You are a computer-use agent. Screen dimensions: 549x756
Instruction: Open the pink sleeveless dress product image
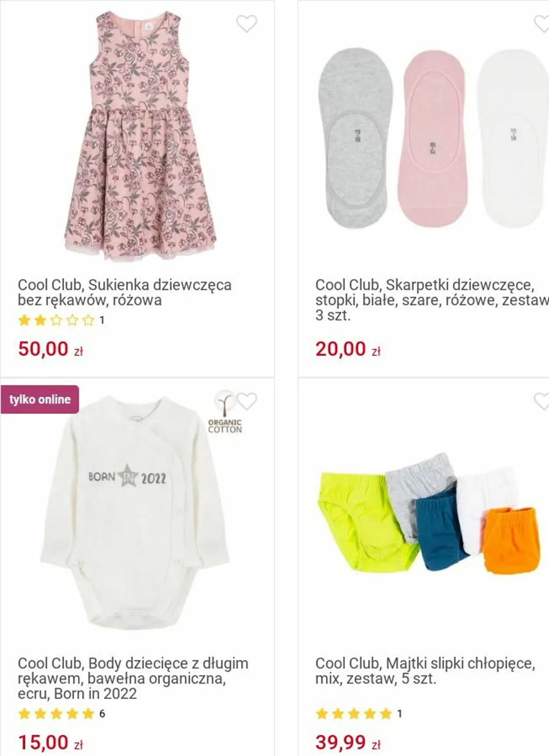(x=137, y=137)
